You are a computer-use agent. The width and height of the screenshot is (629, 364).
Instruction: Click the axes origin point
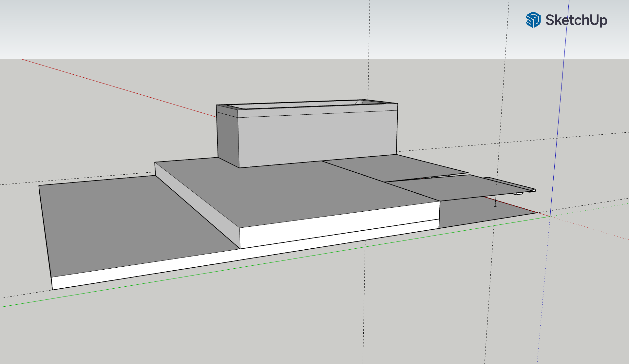[x=550, y=216]
